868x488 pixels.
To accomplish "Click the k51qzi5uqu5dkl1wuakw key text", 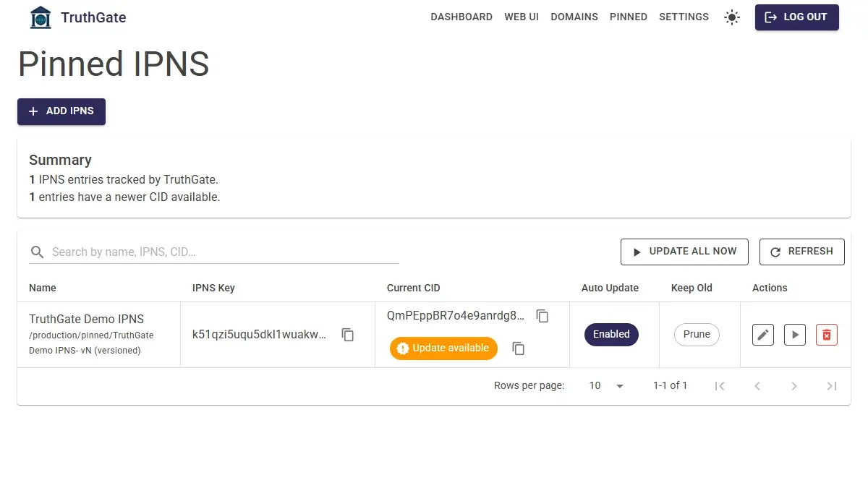I will point(259,335).
